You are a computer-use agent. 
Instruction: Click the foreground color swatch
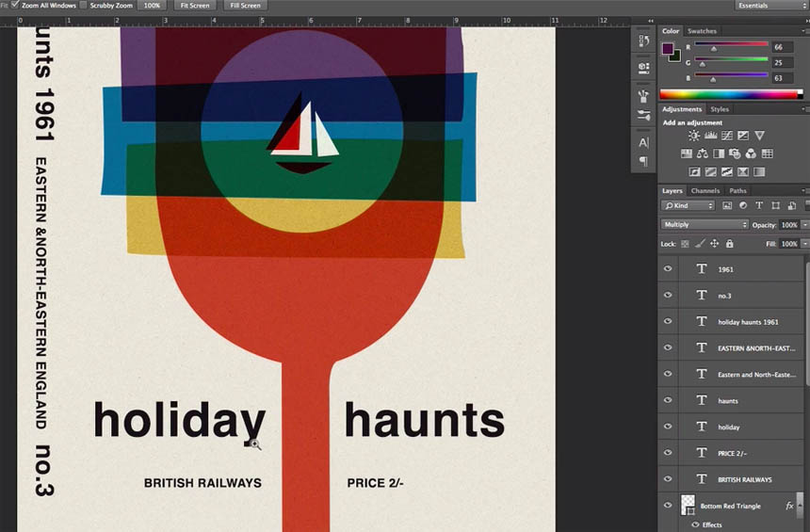(x=668, y=48)
